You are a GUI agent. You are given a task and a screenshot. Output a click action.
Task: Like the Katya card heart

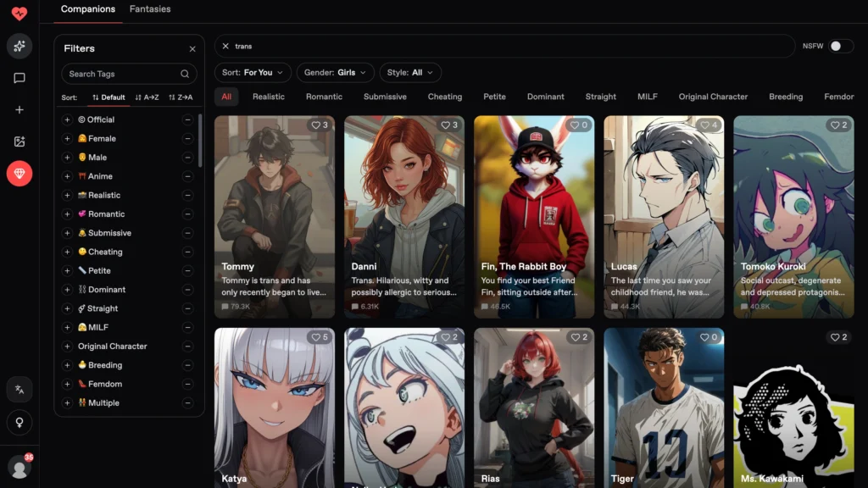320,337
